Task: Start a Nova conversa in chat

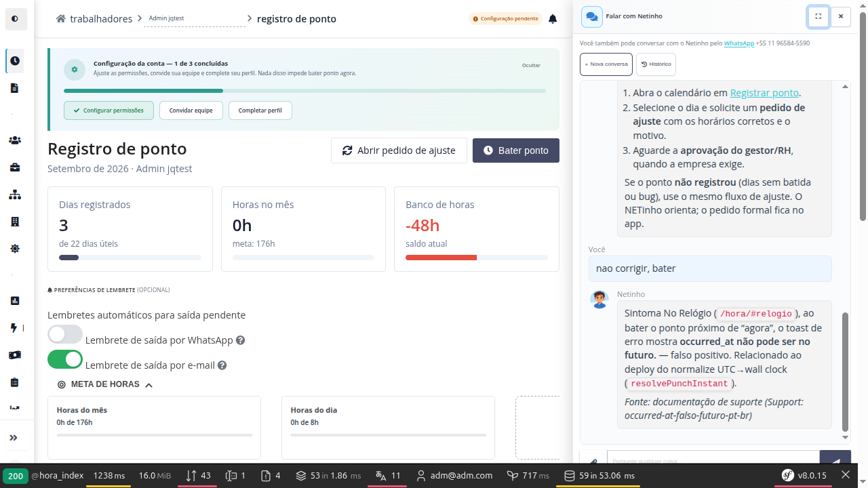Action: pos(606,64)
